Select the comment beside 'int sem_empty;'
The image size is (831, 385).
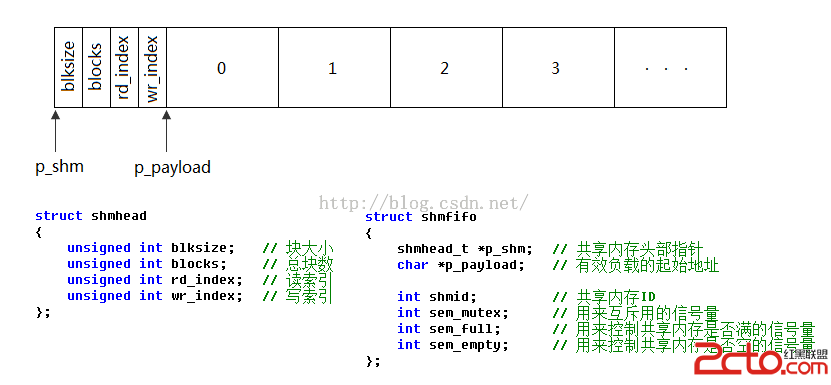(x=683, y=345)
